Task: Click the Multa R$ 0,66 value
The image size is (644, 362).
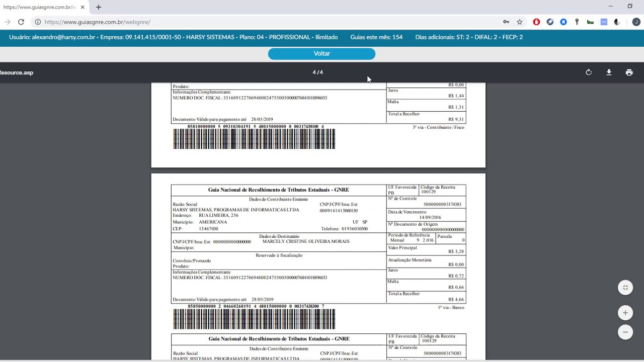Action: coord(456,288)
